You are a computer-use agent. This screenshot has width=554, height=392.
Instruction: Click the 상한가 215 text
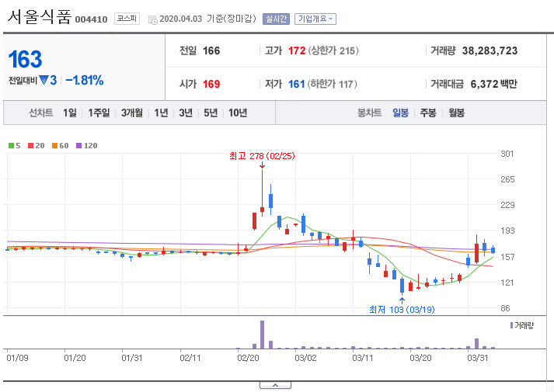point(333,50)
